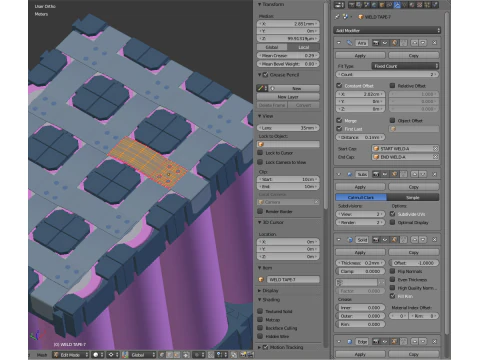The height and width of the screenshot is (360, 480).
Task: Move the Subsurf modifier up in stack
Action: tap(414, 174)
